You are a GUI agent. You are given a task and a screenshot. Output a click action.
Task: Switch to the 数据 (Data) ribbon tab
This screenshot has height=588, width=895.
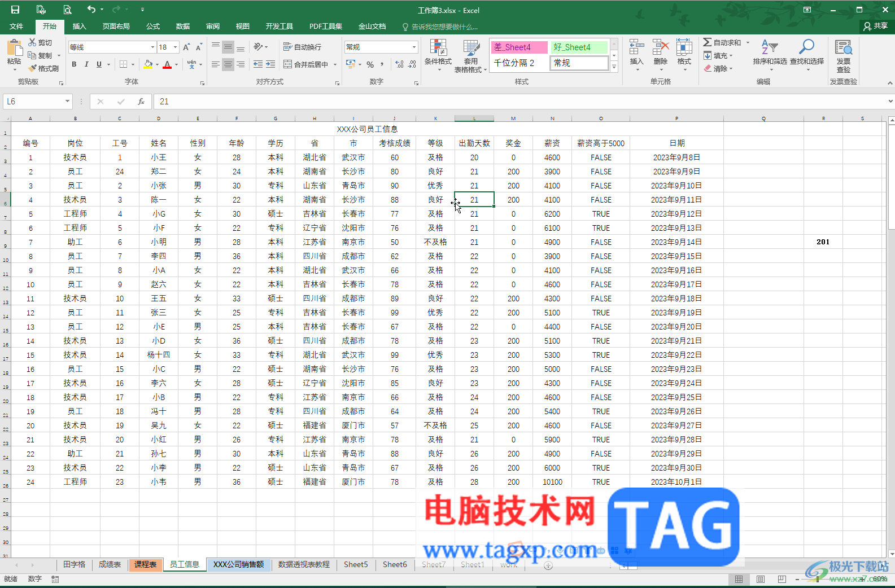point(183,26)
